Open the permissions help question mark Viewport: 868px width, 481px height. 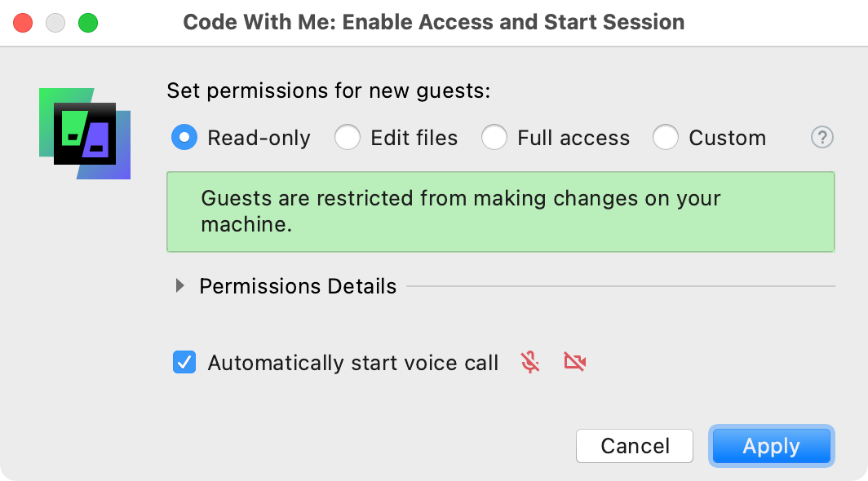[822, 137]
